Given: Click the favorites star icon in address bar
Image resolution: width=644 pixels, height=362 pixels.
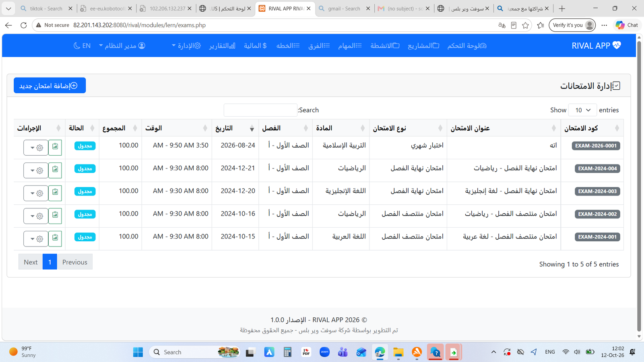Looking at the screenshot, I should point(525,25).
